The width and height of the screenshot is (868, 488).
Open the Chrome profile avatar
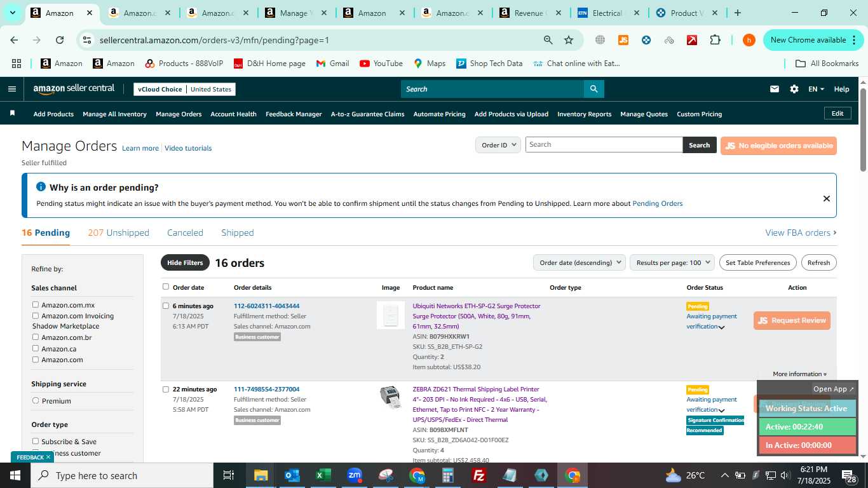(749, 40)
